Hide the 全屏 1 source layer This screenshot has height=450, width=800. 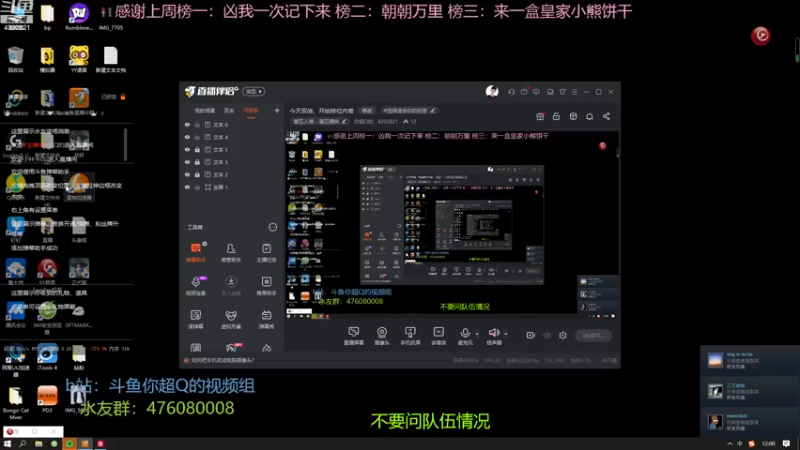(x=187, y=187)
